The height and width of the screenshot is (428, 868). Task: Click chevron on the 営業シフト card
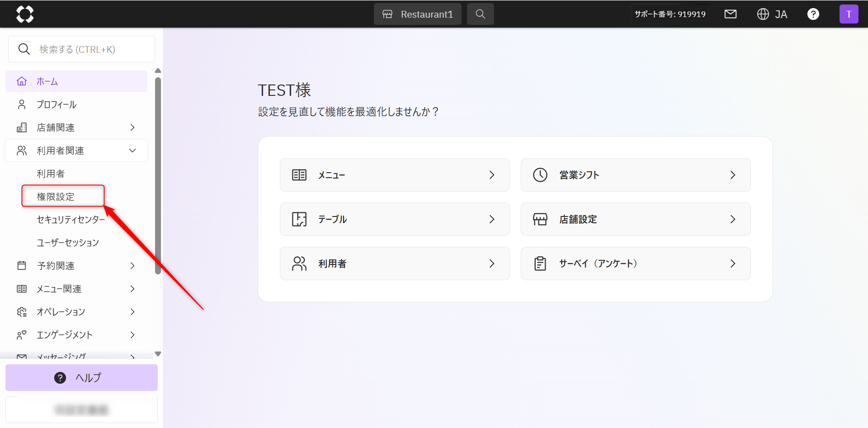point(733,175)
